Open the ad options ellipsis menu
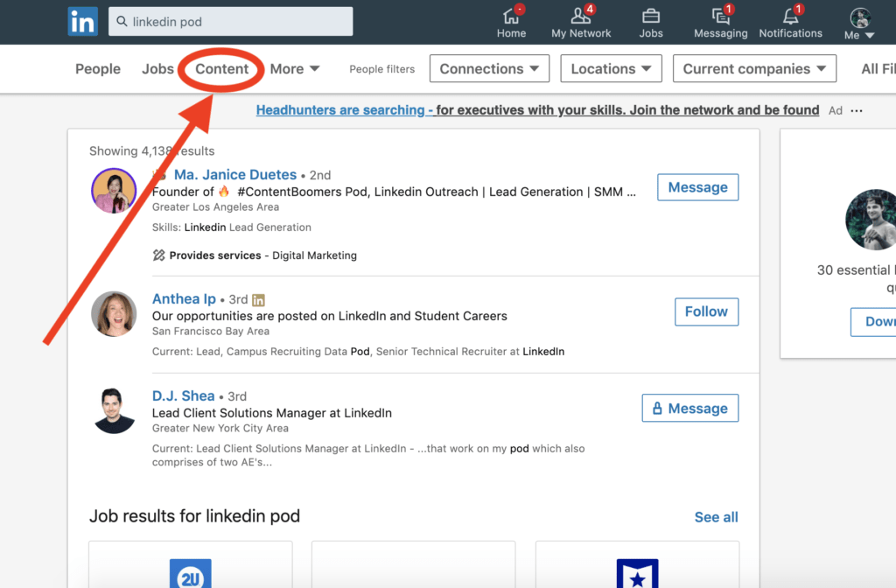Viewport: 896px width, 588px height. pos(856,111)
